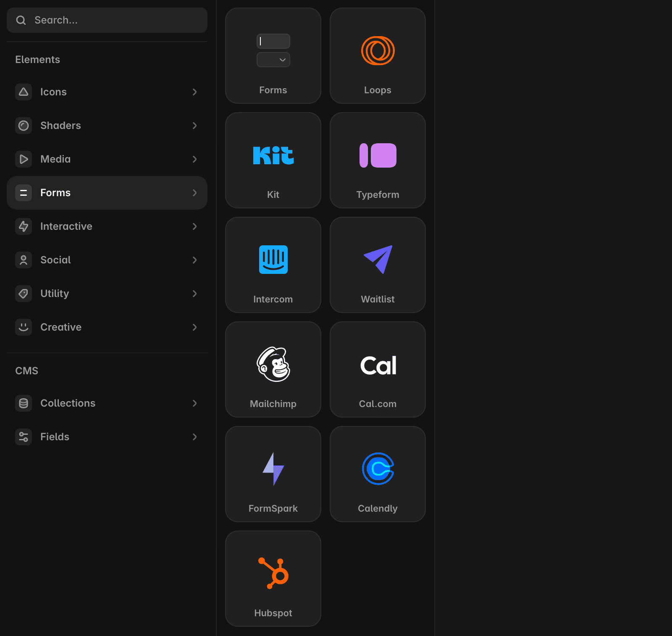
Task: Click the Creative smiley sidebar icon
Action: pos(24,327)
